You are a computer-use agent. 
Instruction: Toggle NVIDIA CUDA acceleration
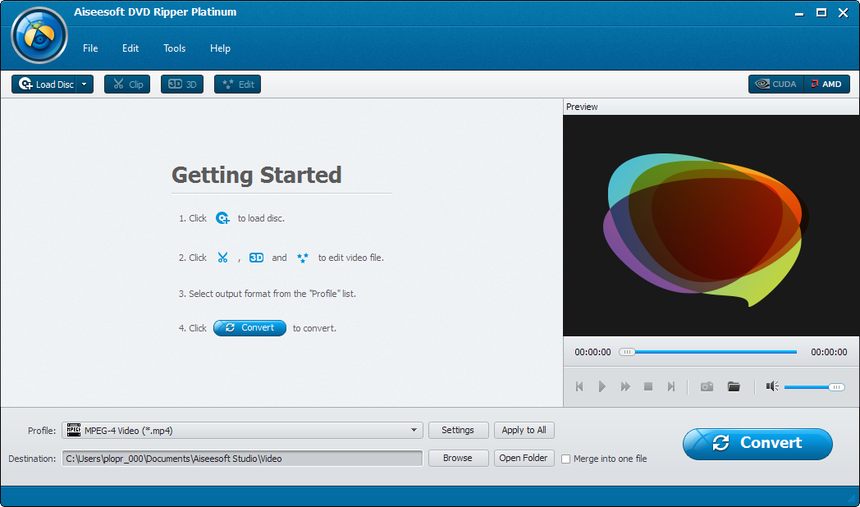(x=776, y=84)
